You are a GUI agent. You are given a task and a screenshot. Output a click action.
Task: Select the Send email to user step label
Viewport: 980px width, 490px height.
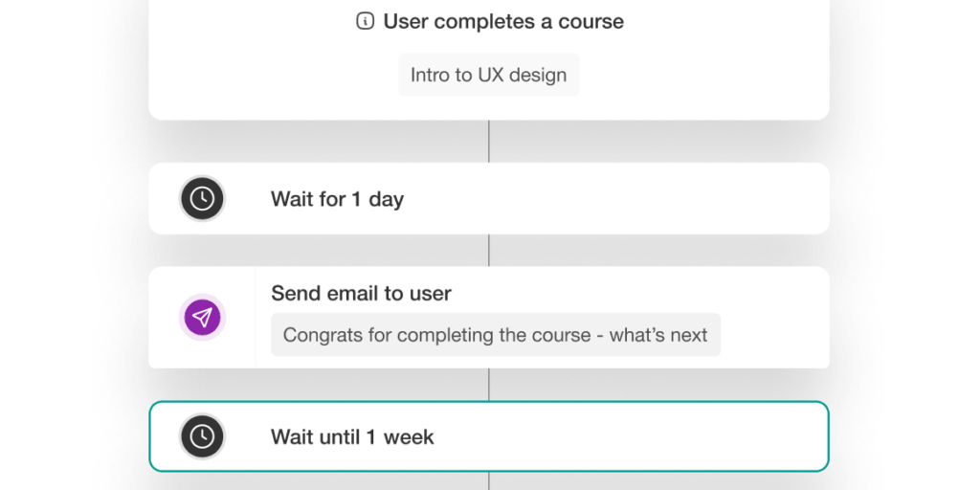point(361,294)
